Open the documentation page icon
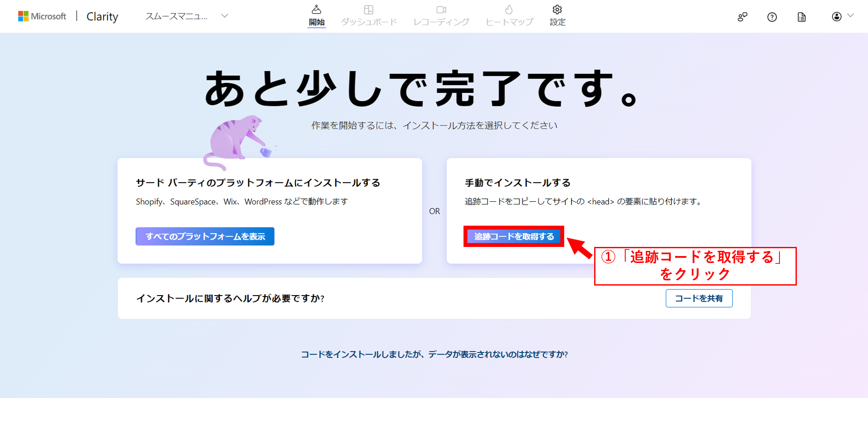868x424 pixels. [801, 17]
